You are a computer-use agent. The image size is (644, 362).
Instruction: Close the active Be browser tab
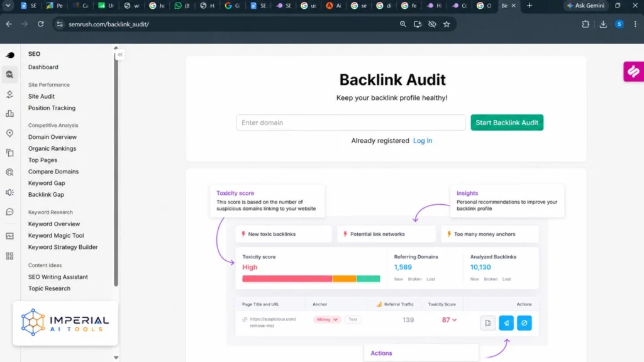click(513, 6)
